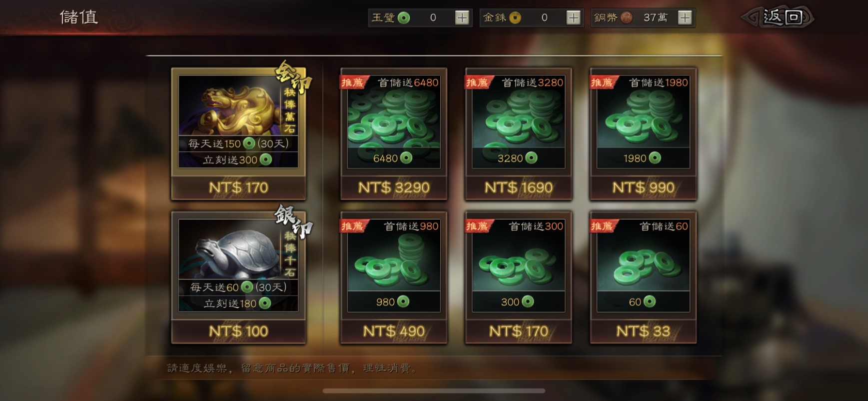
Task: Choose the 3280 jade pack image
Action: click(x=518, y=121)
